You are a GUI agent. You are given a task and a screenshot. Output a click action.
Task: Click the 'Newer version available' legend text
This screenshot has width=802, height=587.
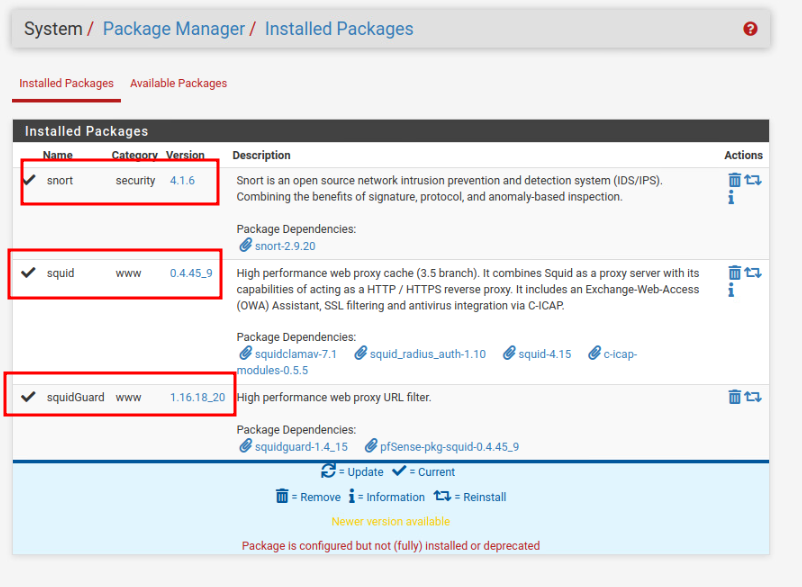390,522
